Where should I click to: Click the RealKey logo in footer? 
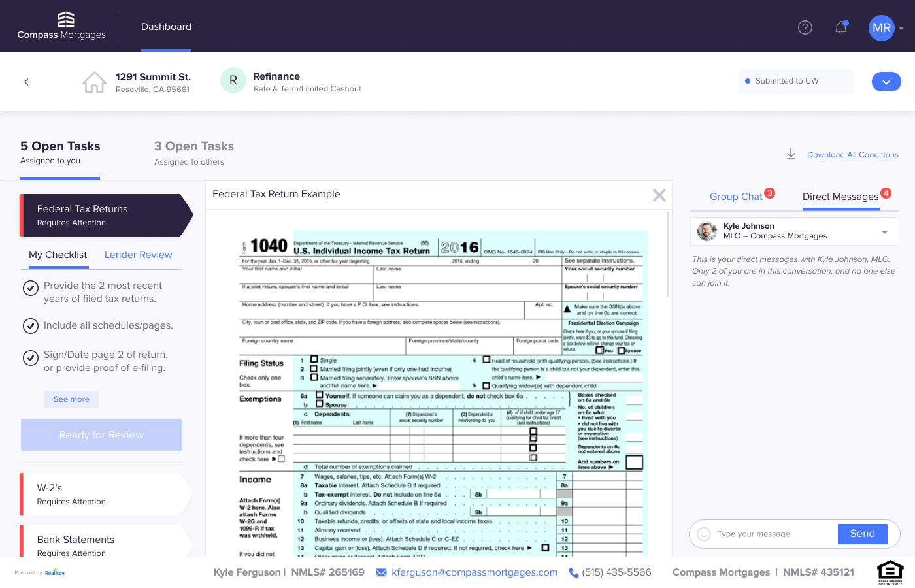click(55, 573)
